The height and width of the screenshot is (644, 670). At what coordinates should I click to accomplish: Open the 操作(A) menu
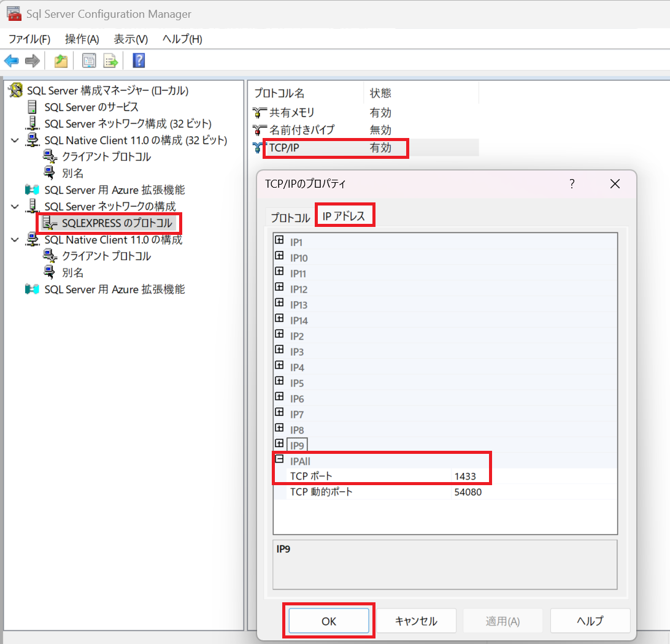[82, 39]
